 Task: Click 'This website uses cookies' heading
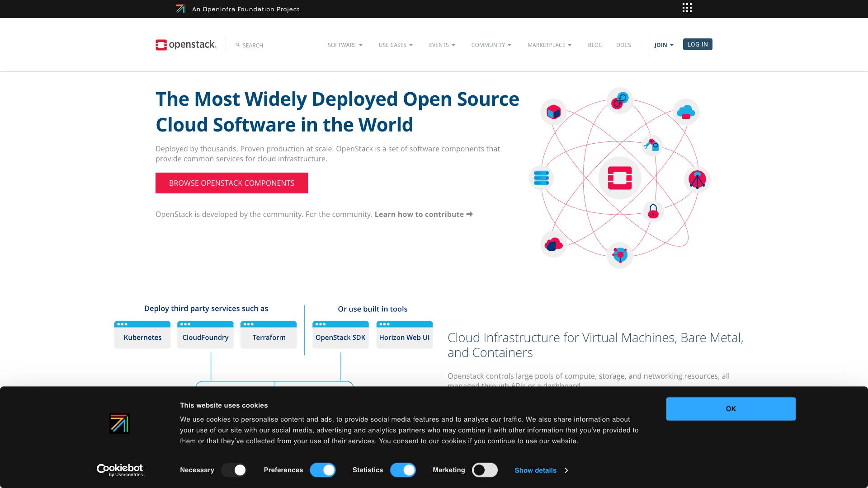tap(224, 405)
